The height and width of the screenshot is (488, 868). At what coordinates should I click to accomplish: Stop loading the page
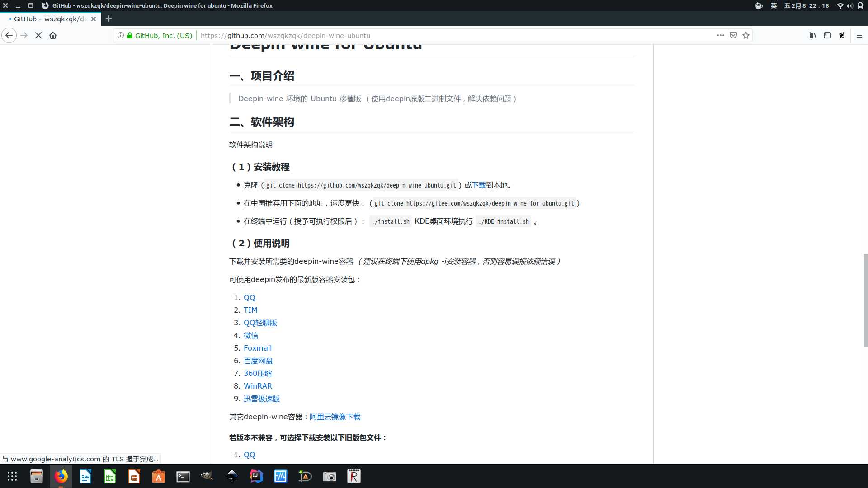click(38, 35)
